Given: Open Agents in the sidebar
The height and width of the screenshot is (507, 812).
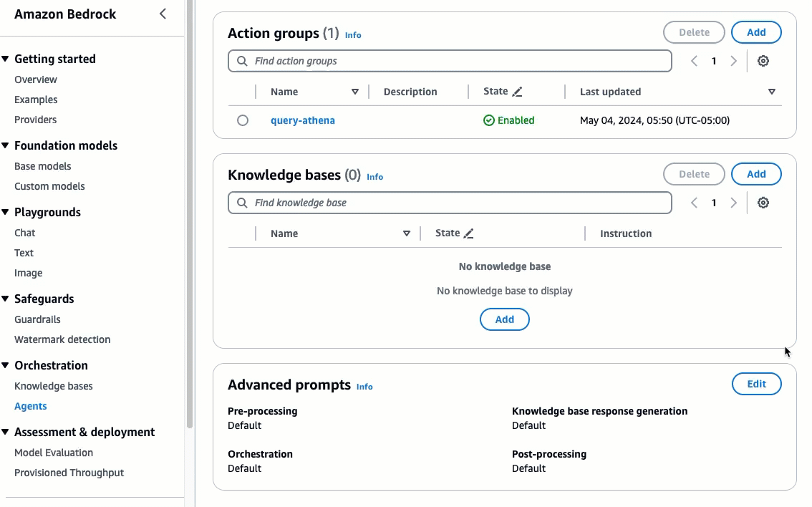Looking at the screenshot, I should [31, 406].
